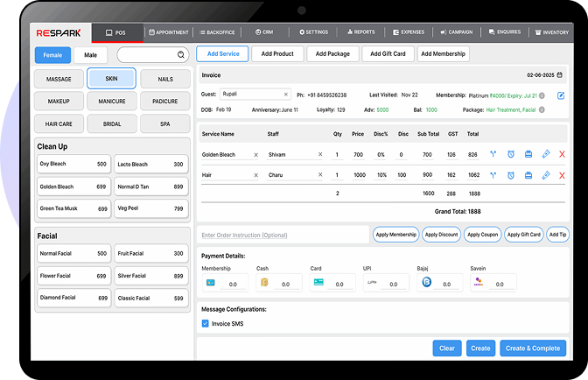Clear the Rupali guest field
588x380 pixels.
285,95
